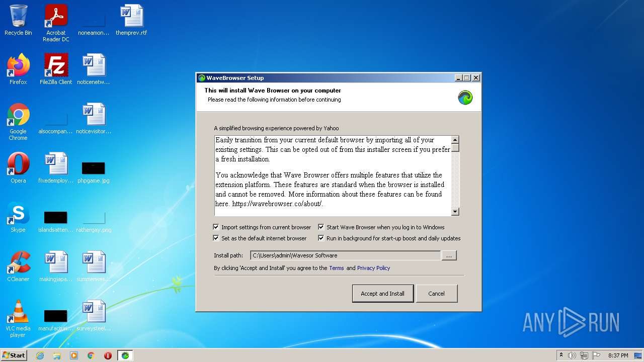Click the WaveBrowser Setup title bar icon

[202, 78]
